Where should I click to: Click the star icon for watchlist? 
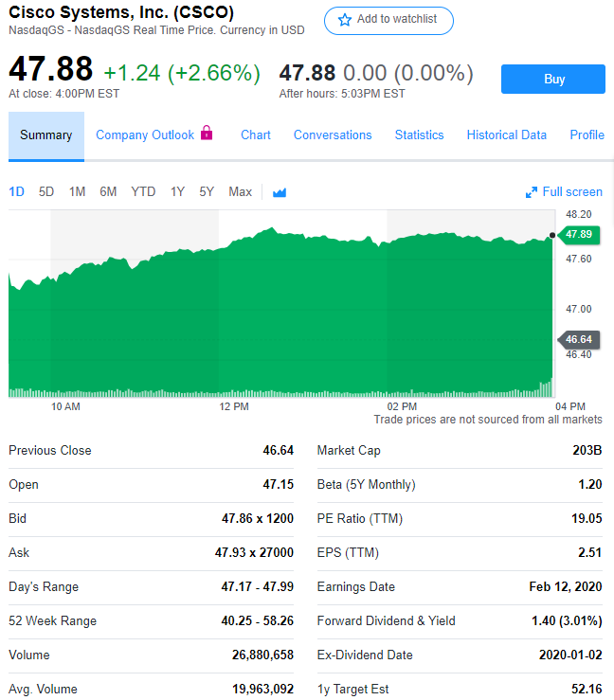pyautogui.click(x=345, y=20)
